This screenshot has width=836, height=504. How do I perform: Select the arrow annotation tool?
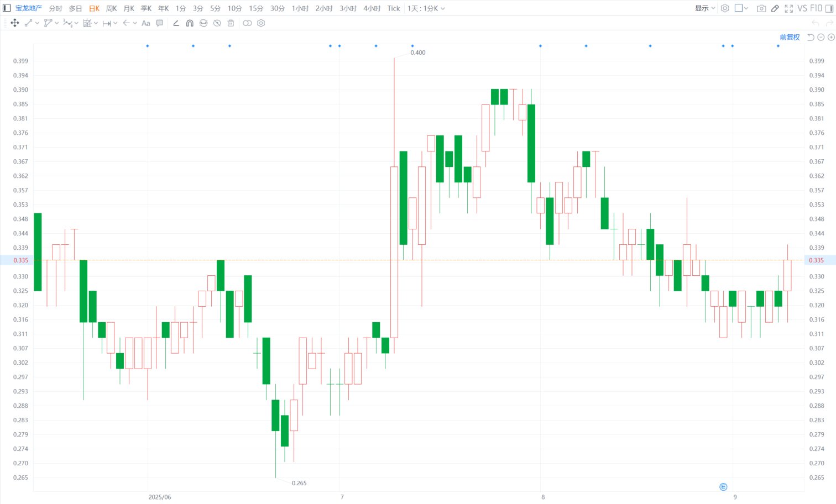[x=126, y=23]
